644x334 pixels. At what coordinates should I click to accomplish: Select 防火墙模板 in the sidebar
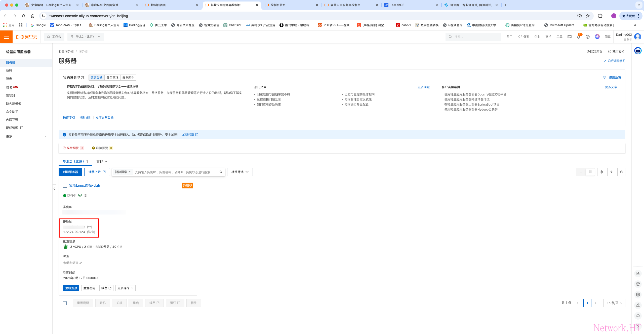pyautogui.click(x=14, y=104)
